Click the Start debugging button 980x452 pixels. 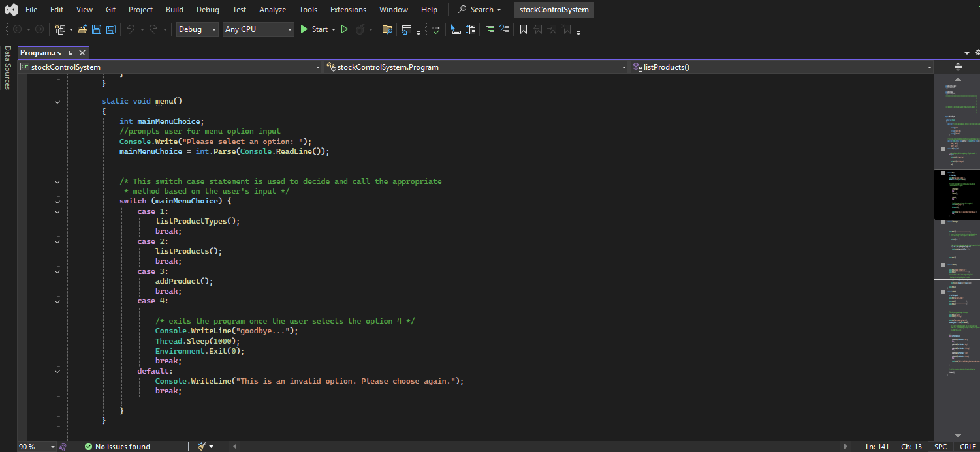[318, 29]
